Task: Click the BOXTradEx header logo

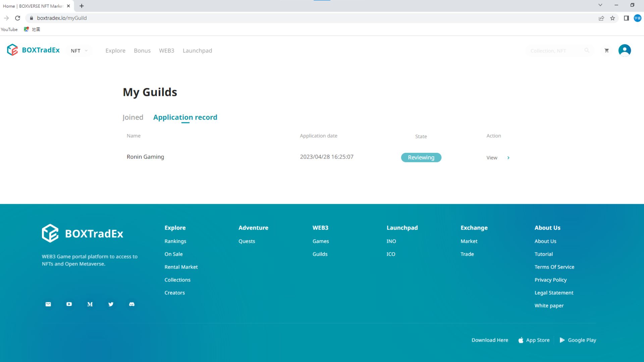Action: (33, 50)
